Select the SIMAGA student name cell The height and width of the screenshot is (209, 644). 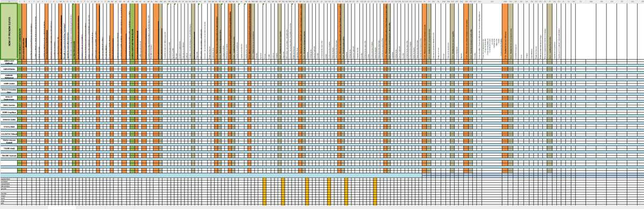9,119
